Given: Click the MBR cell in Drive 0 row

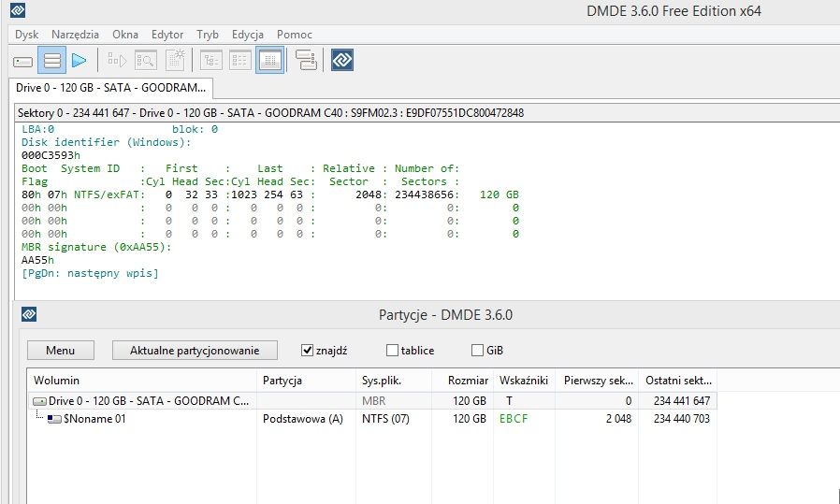Looking at the screenshot, I should [373, 400].
